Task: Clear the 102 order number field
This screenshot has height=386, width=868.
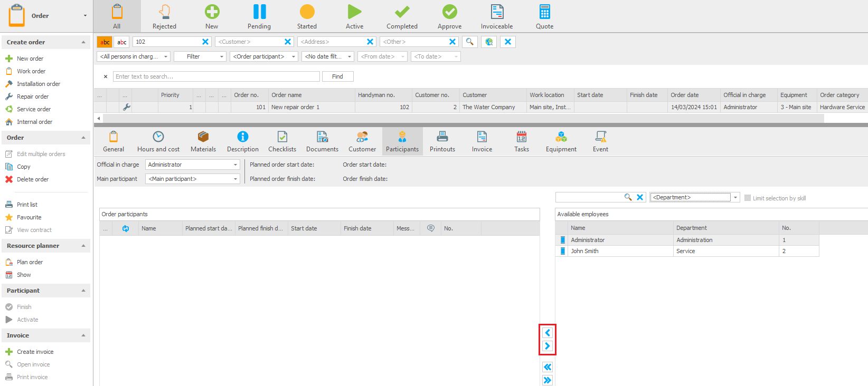Action: [x=205, y=42]
